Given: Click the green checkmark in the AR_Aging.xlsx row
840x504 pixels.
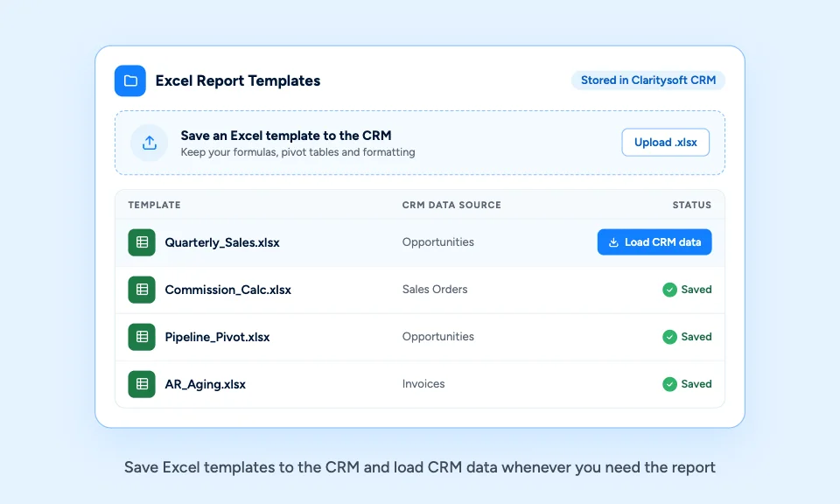Looking at the screenshot, I should 669,384.
